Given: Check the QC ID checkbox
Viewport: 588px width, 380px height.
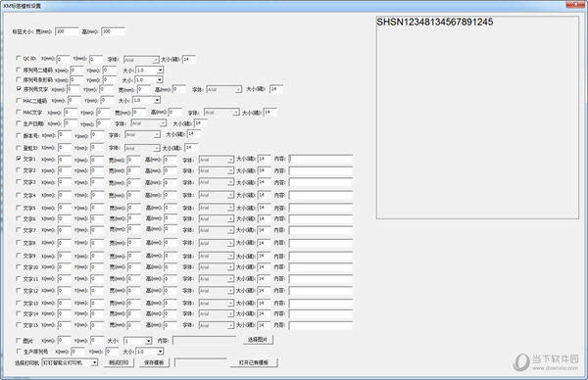Looking at the screenshot, I should pyautogui.click(x=18, y=59).
